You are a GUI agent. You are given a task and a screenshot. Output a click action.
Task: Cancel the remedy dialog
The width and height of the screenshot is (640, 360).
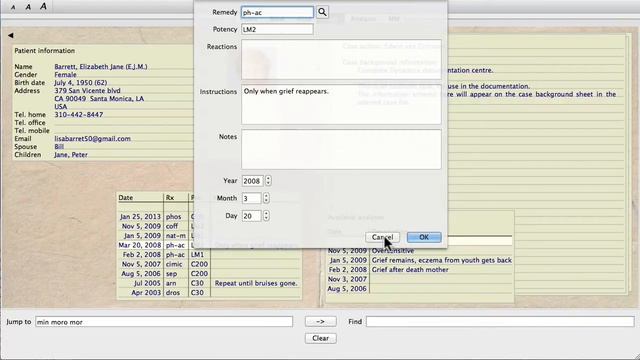click(x=382, y=237)
